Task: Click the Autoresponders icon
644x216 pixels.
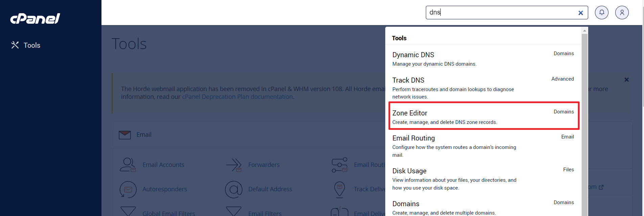Action: (128, 189)
